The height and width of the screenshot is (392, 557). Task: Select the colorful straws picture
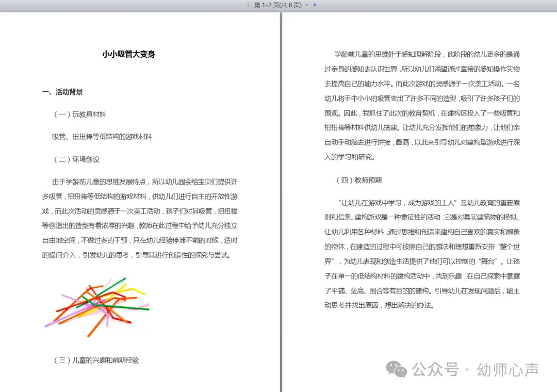(96, 307)
